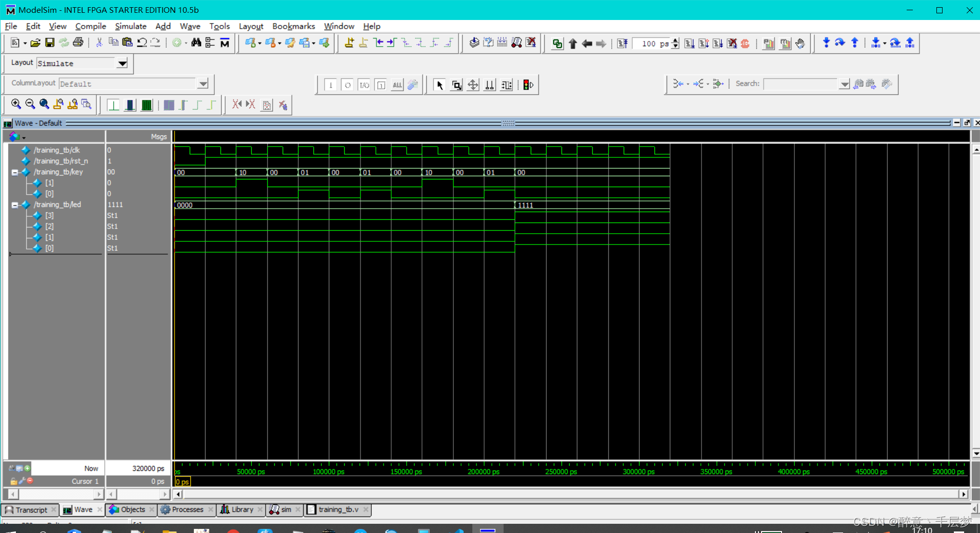The width and height of the screenshot is (980, 533).
Task: Click Zoom In on Active Cursor icon
Action: pos(58,105)
